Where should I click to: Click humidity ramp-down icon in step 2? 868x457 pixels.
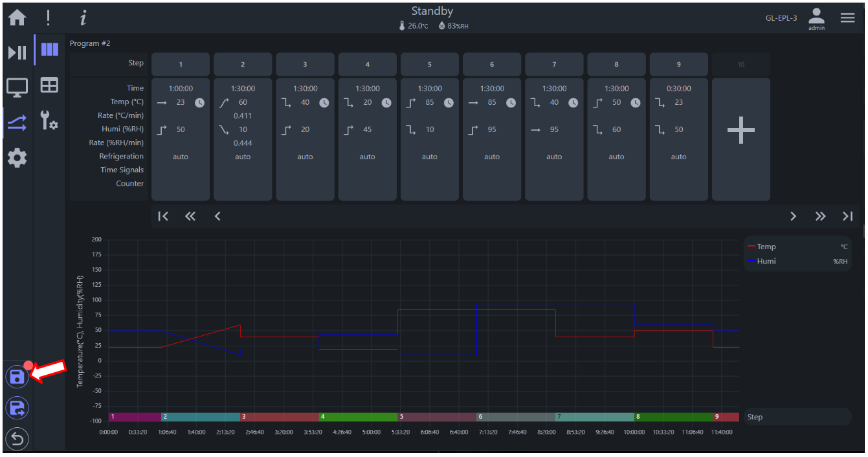pos(225,129)
